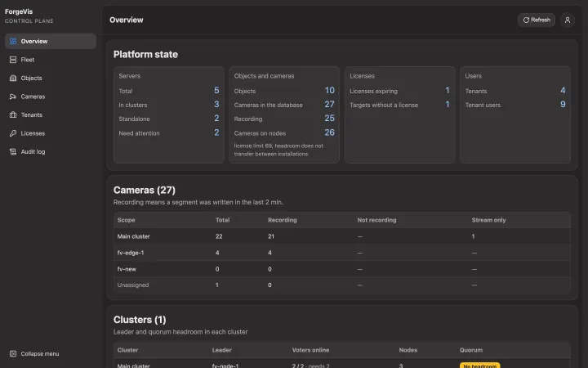Click the Audit log scroll icon
The image size is (588, 368).
[13, 152]
